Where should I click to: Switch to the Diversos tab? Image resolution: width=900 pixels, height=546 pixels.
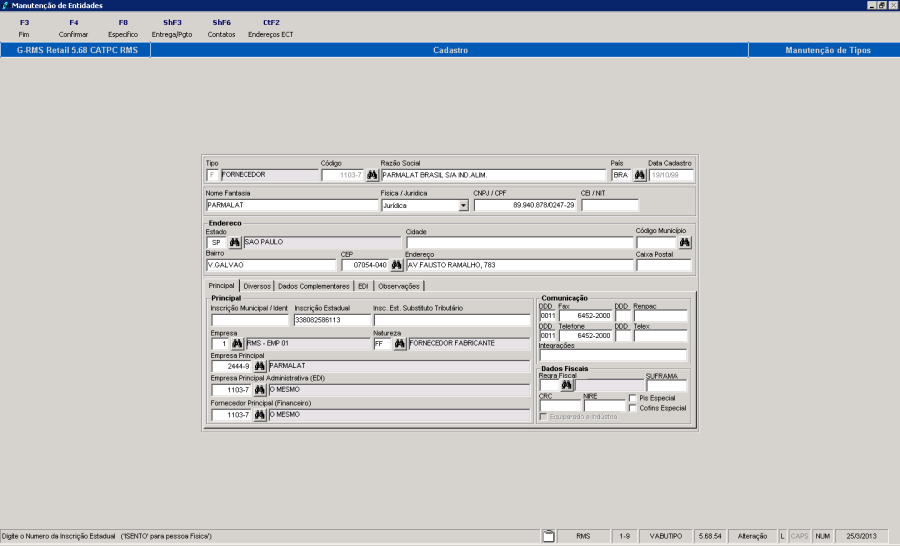coord(257,286)
